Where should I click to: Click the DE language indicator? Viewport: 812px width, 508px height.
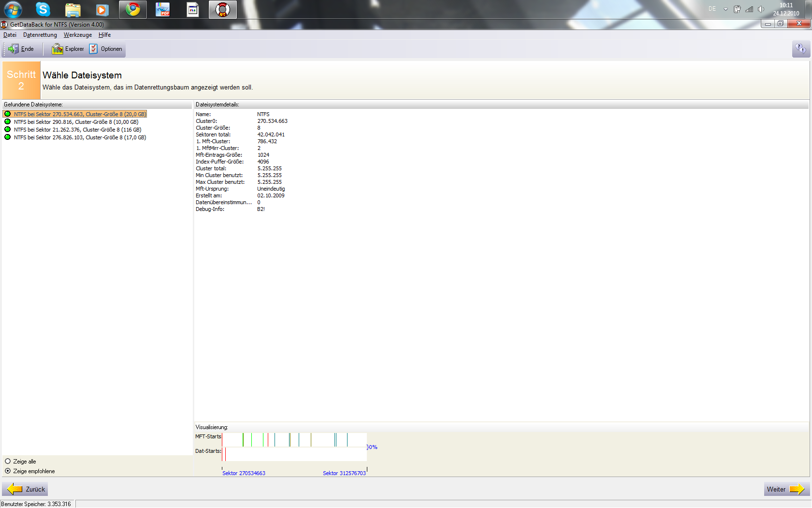click(x=712, y=9)
